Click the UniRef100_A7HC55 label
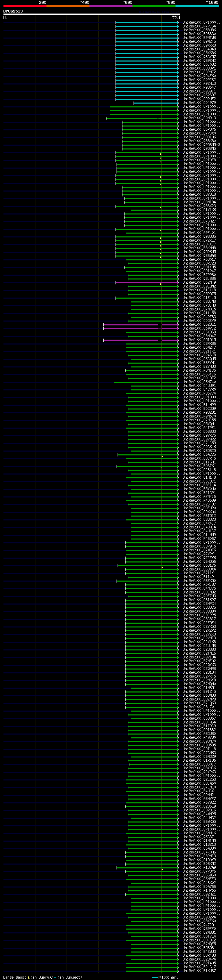 click(x=199, y=420)
